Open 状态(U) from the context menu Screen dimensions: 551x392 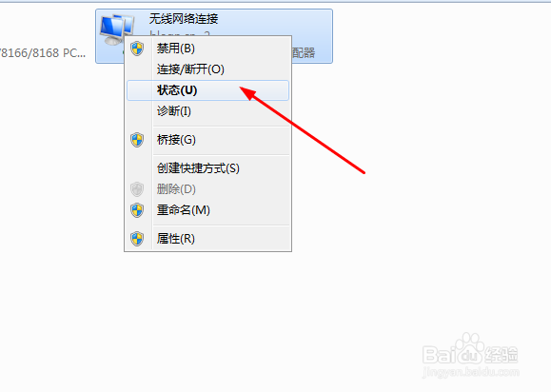coord(207,90)
